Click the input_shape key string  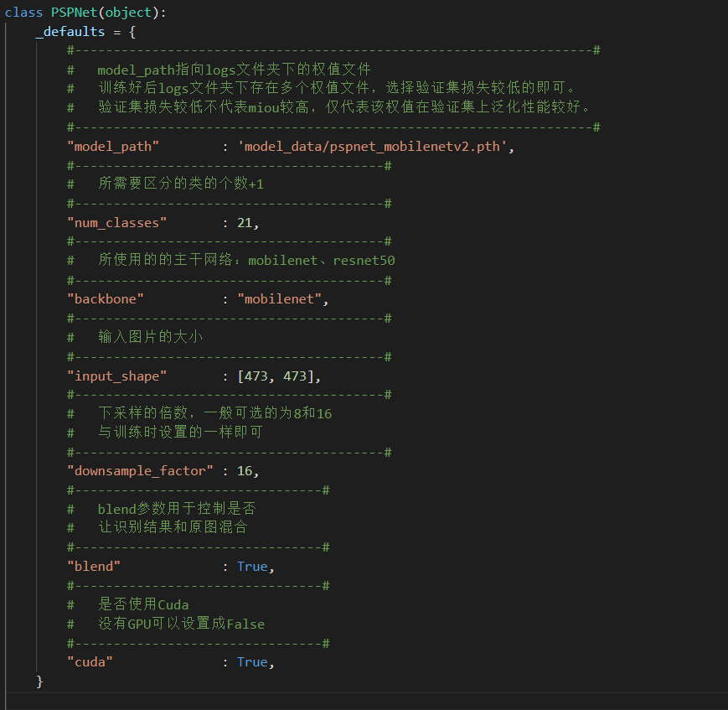(117, 376)
